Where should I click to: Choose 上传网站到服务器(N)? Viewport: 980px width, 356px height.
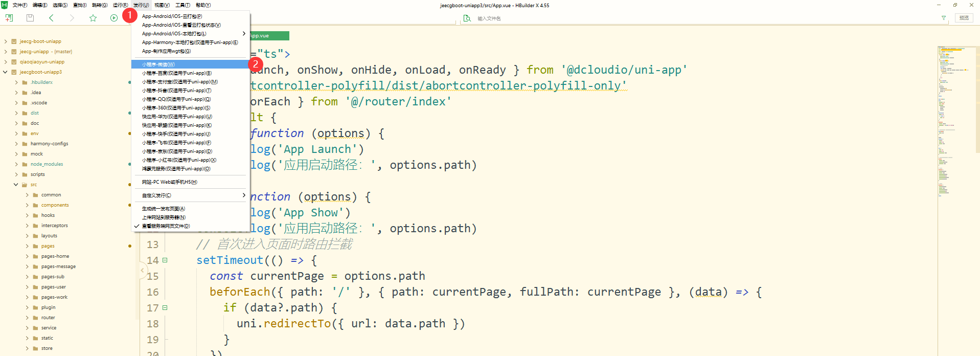click(190, 217)
